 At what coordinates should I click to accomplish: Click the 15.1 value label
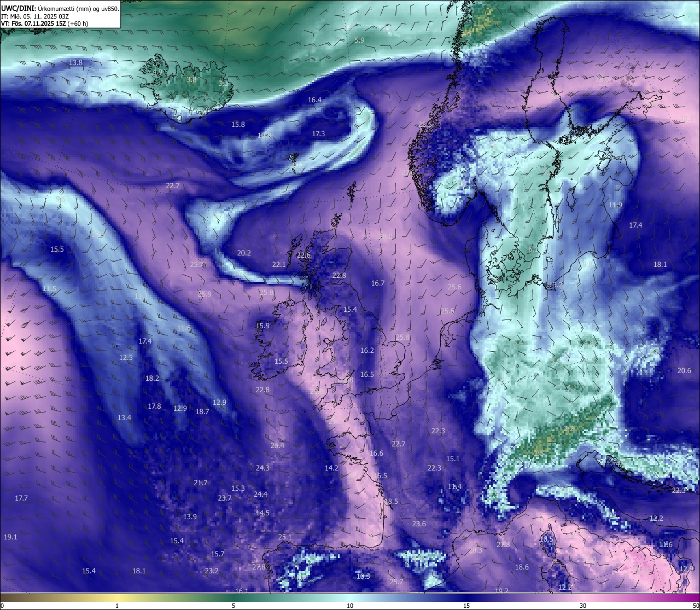pyautogui.click(x=453, y=459)
